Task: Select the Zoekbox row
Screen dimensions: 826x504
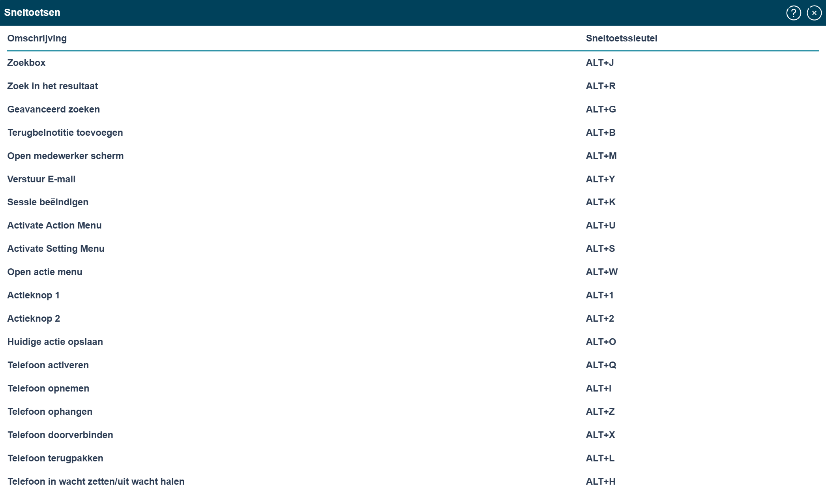Action: (x=413, y=63)
